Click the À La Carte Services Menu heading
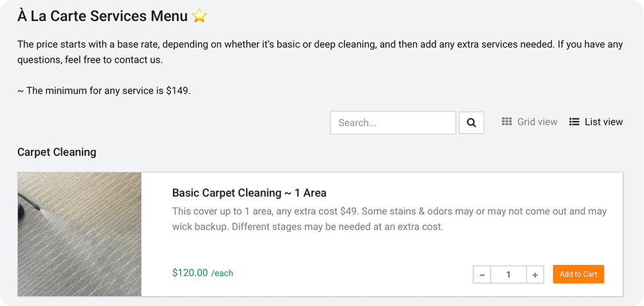 tap(102, 16)
